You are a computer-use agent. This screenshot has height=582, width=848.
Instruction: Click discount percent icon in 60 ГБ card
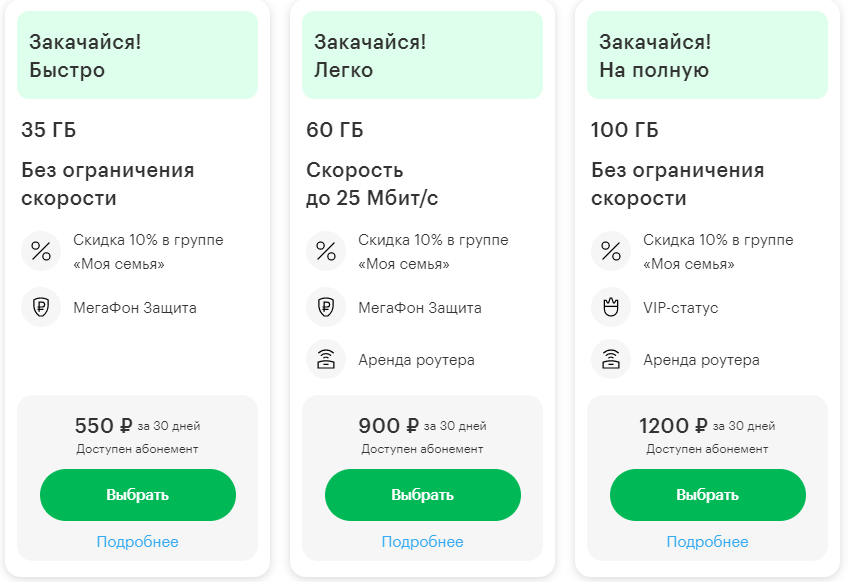coord(326,251)
